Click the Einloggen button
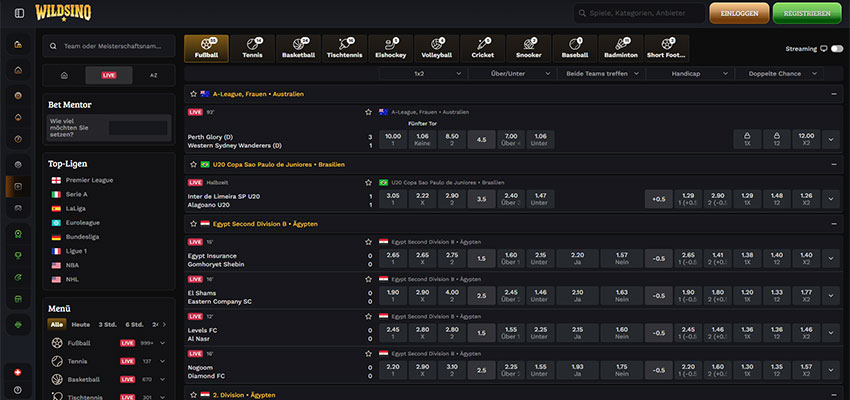This screenshot has height=400, width=850. [739, 14]
